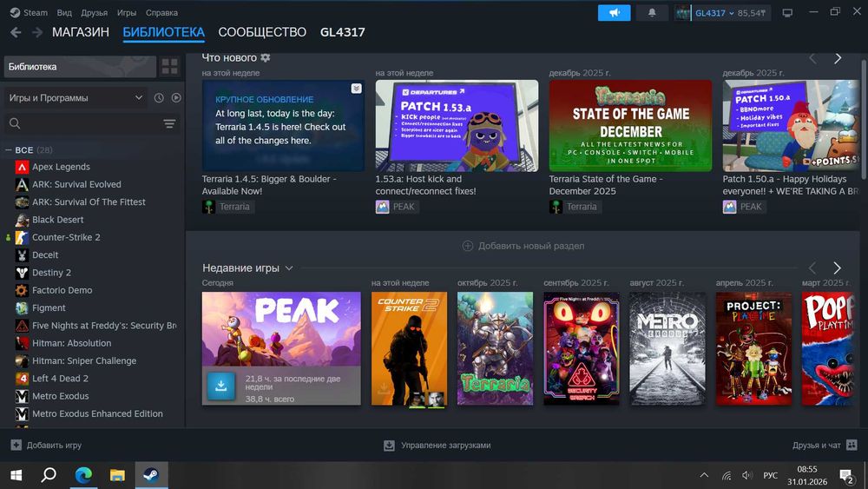Show hidden tray icons chevron

click(704, 475)
